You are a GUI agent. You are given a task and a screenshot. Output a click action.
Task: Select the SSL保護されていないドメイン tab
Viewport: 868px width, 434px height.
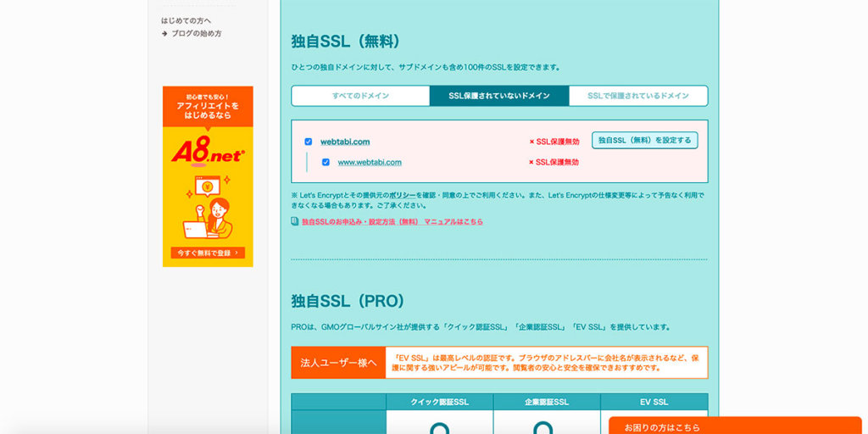pos(499,96)
